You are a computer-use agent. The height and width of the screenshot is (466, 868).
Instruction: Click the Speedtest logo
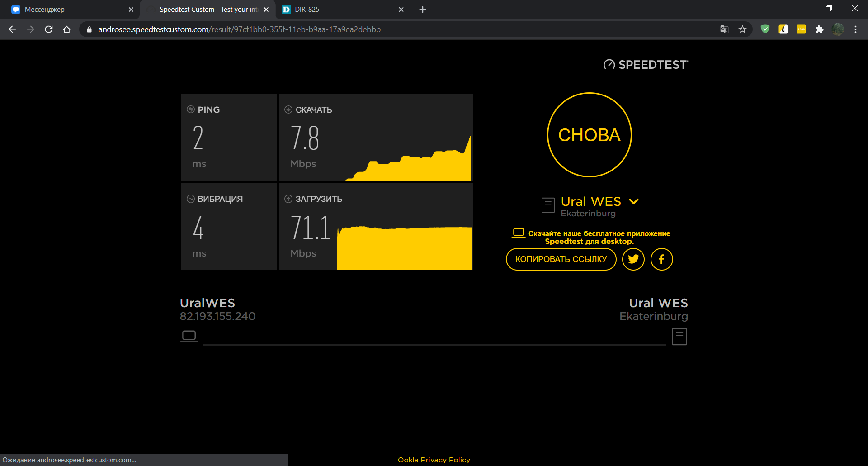[646, 65]
